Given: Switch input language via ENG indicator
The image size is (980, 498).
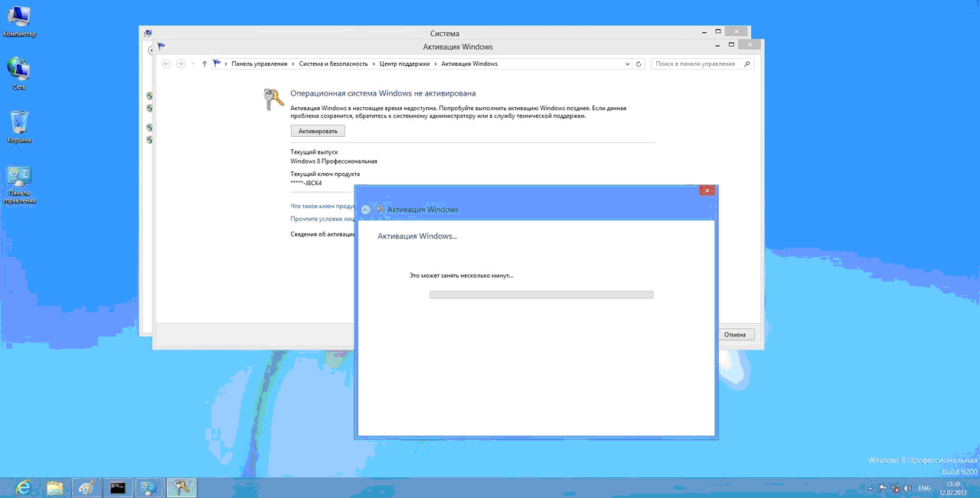Looking at the screenshot, I should pos(925,487).
